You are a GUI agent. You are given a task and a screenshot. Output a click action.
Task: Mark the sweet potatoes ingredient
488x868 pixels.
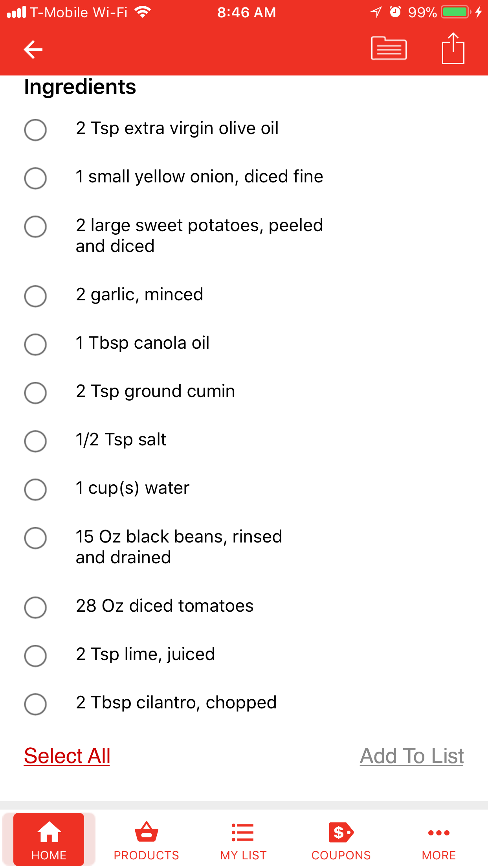click(35, 226)
